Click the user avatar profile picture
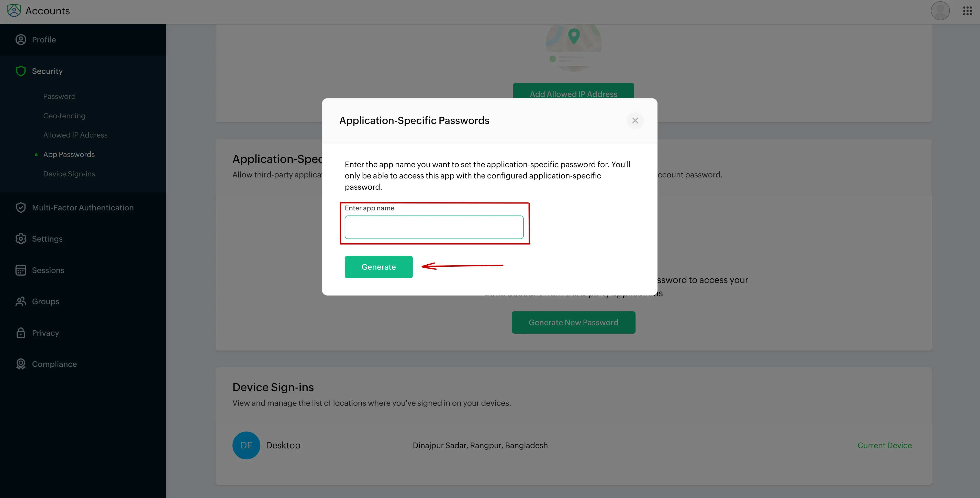 click(940, 11)
